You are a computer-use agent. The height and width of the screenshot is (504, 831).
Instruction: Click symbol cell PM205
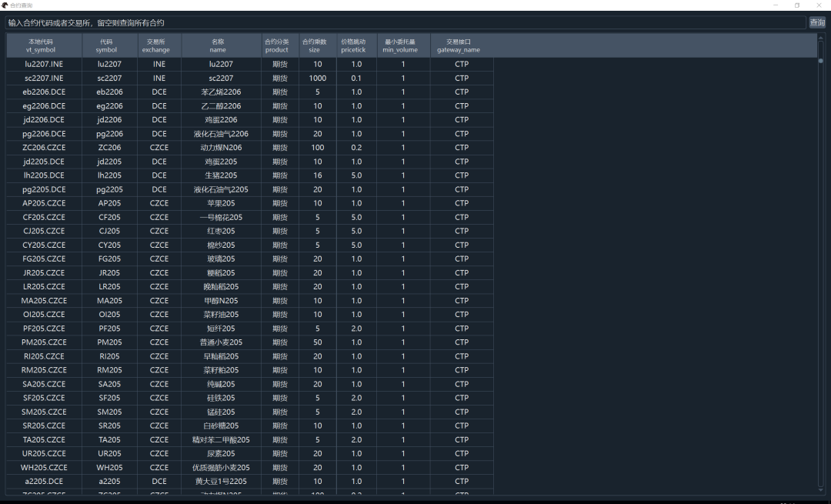coord(110,342)
